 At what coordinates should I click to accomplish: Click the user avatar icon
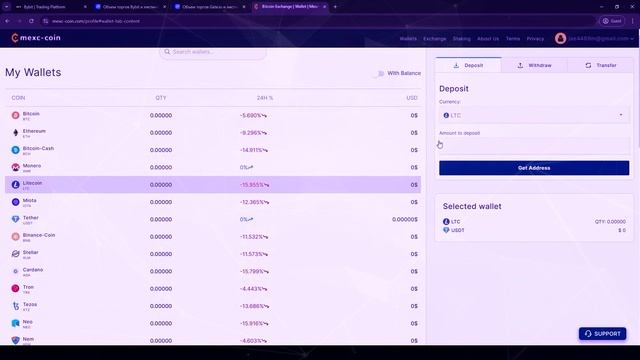[x=560, y=38]
